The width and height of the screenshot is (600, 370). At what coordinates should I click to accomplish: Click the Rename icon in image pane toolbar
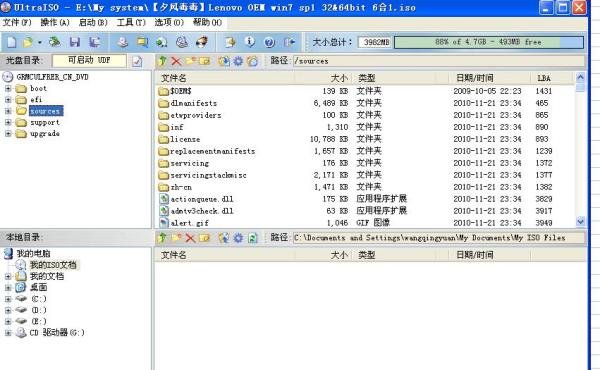point(204,61)
